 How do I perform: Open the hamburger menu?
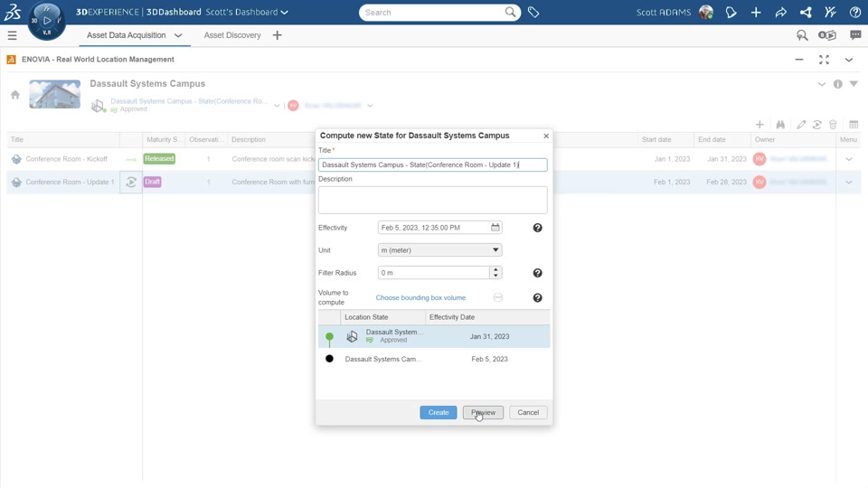pyautogui.click(x=12, y=35)
